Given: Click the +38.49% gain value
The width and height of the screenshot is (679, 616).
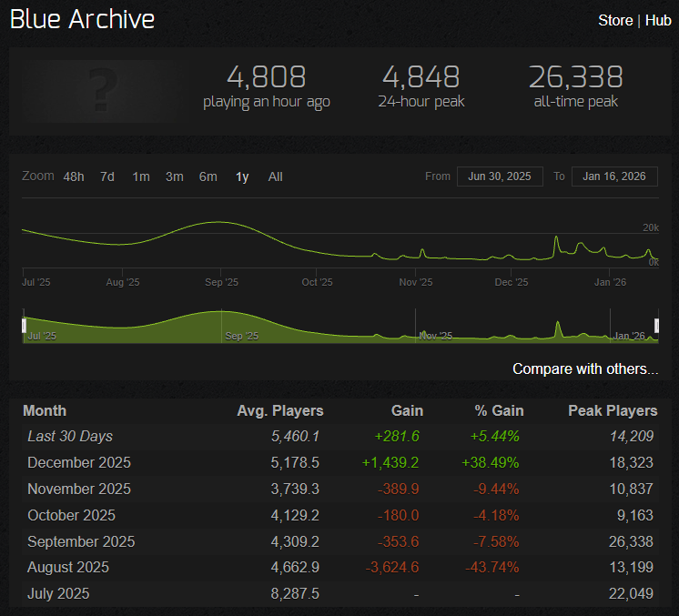Looking at the screenshot, I should [x=491, y=462].
